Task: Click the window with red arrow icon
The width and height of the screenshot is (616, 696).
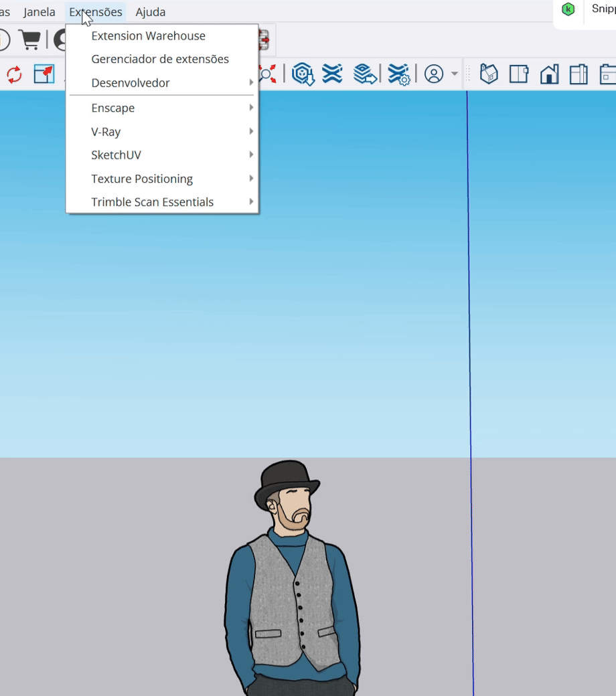Action: point(44,74)
